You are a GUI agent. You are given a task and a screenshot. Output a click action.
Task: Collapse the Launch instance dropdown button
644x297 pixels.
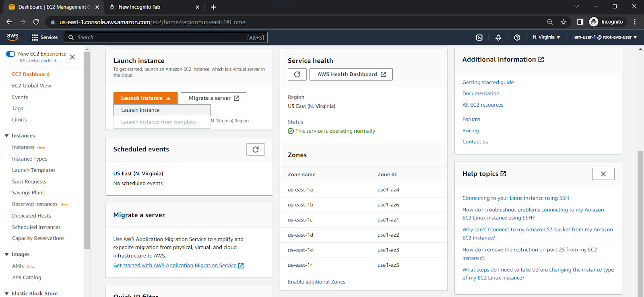145,98
